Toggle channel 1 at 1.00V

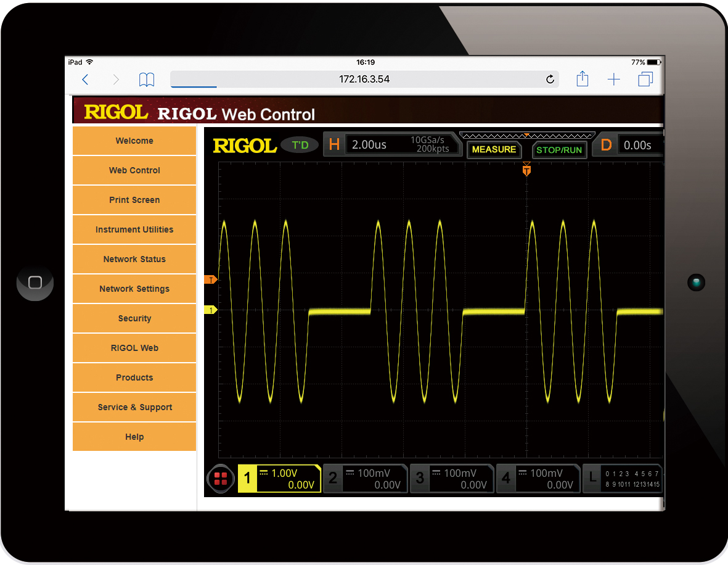[x=279, y=479]
